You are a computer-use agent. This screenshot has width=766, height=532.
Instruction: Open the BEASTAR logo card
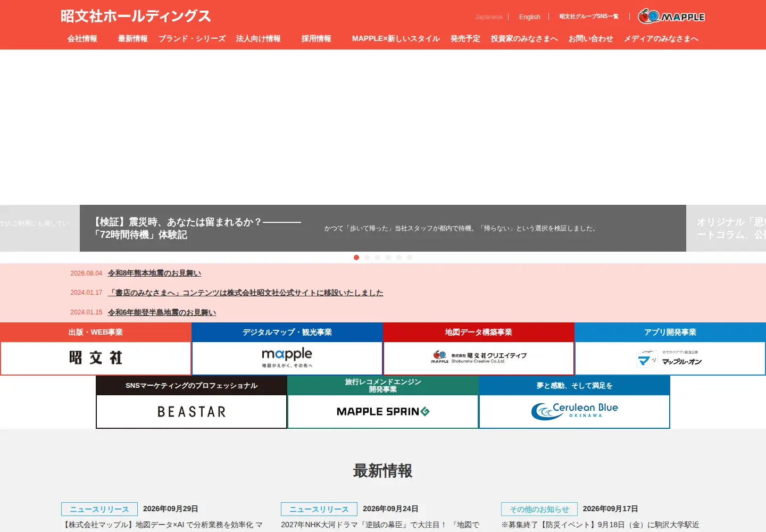pos(191,411)
